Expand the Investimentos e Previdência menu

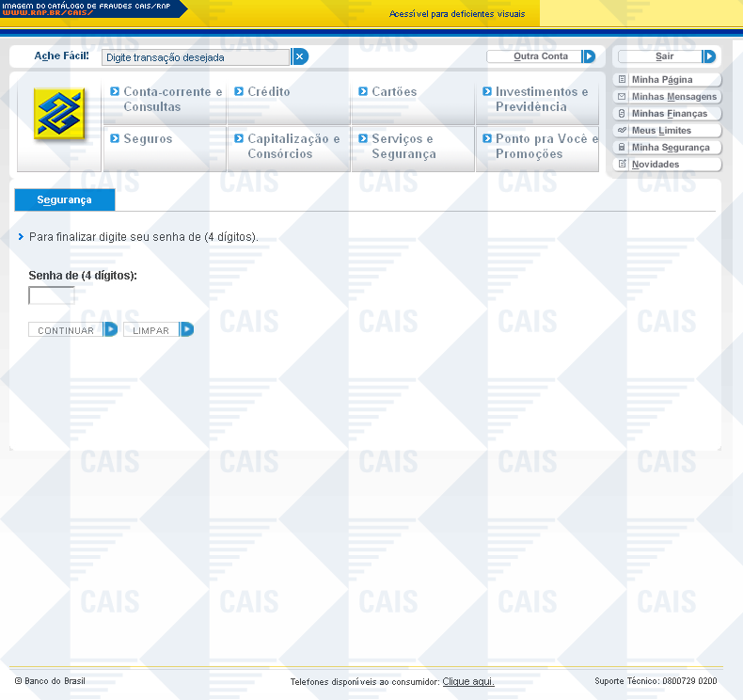(536, 99)
